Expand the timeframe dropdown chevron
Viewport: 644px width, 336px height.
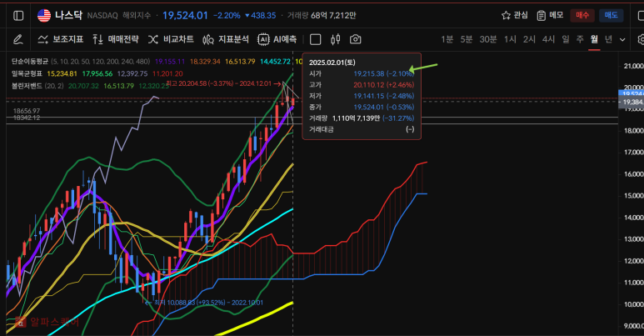622,40
